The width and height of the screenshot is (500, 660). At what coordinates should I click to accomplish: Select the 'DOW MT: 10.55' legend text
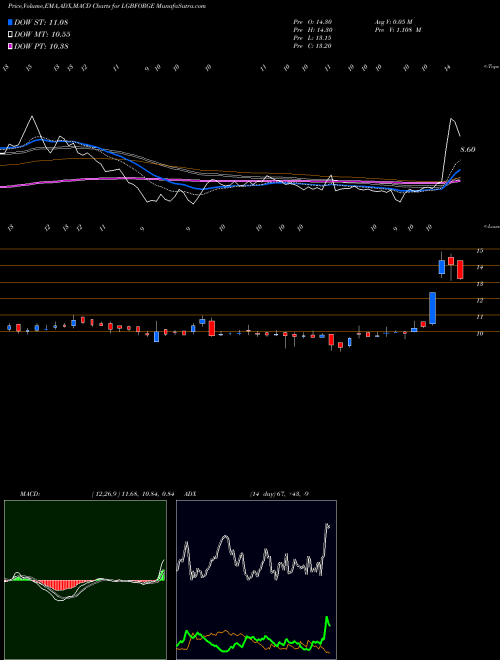pos(42,35)
